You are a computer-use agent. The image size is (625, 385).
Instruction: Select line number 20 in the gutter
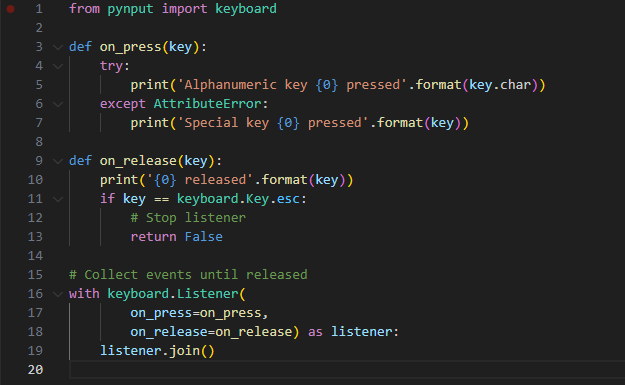(x=35, y=370)
